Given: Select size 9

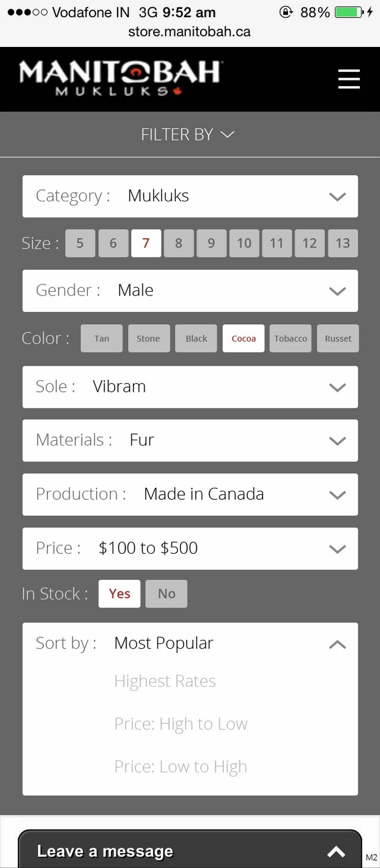Looking at the screenshot, I should click(x=211, y=243).
